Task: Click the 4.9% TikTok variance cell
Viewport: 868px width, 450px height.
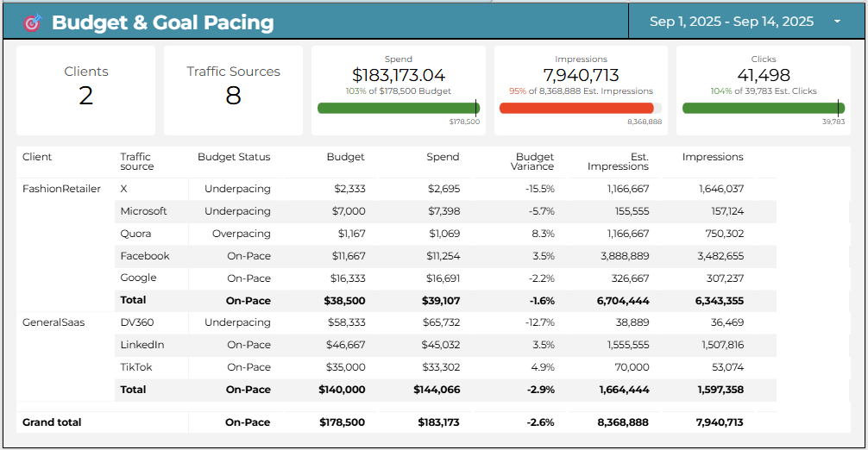Action: (543, 367)
